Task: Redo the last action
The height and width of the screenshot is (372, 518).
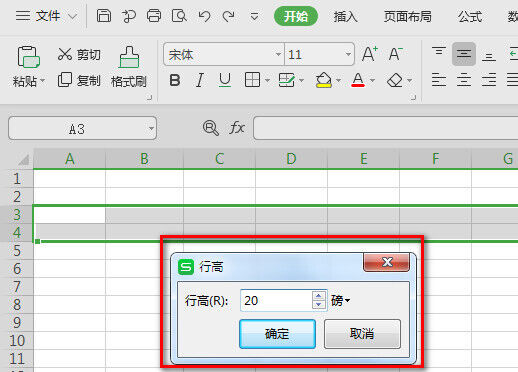Action: (229, 16)
